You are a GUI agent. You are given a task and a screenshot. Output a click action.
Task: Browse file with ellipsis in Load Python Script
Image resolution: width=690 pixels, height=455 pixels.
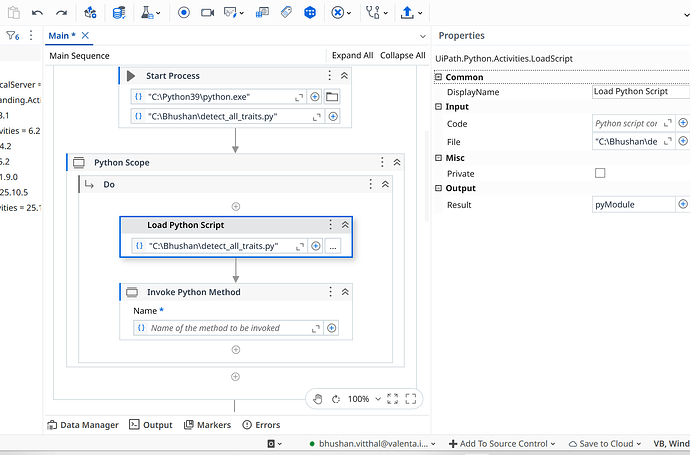coord(333,246)
